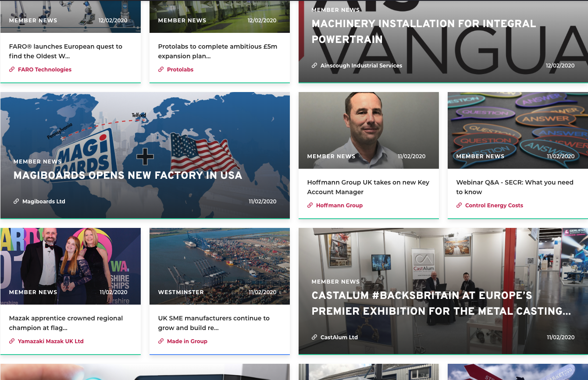Open Machinery Installation for Integral Powertrain article
The height and width of the screenshot is (380, 588).
tap(424, 32)
